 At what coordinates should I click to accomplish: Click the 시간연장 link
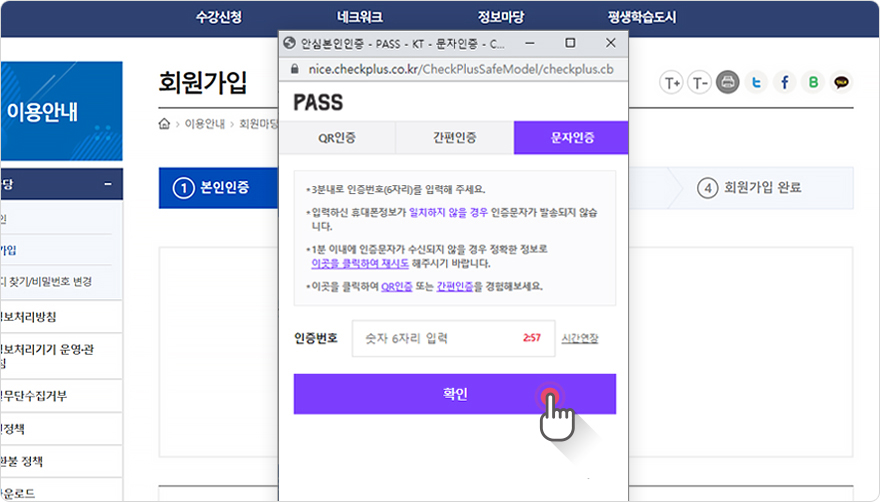coord(580,338)
